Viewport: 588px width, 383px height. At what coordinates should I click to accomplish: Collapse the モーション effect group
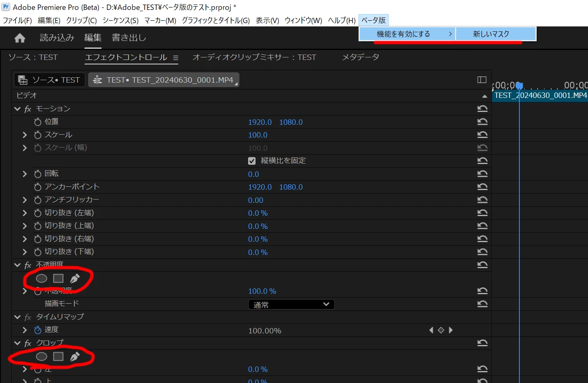(17, 109)
